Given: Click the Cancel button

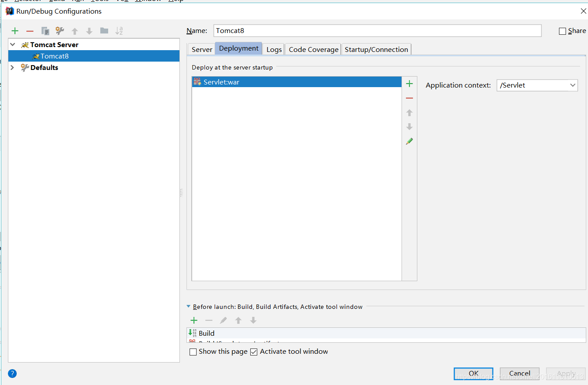Looking at the screenshot, I should [x=520, y=374].
